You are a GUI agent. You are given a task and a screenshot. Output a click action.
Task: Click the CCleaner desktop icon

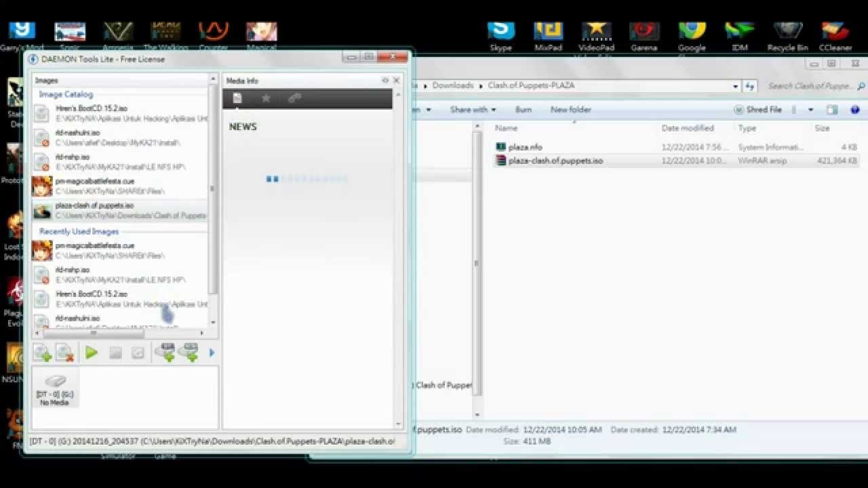(x=835, y=37)
